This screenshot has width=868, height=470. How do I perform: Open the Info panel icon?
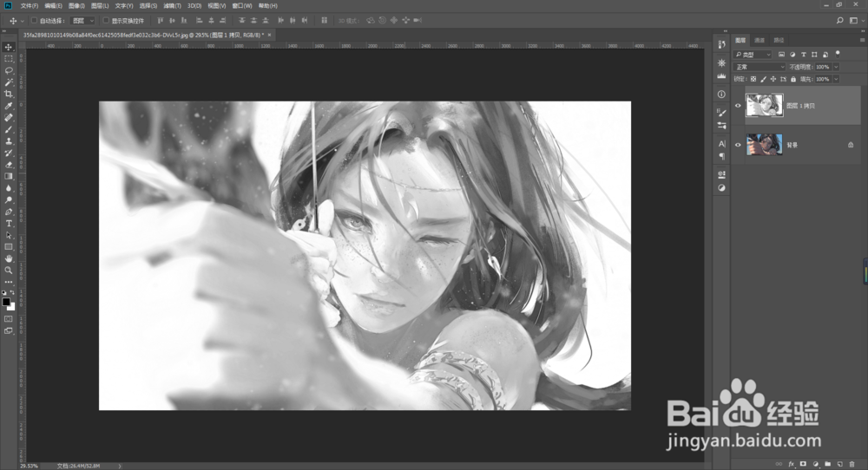(721, 95)
